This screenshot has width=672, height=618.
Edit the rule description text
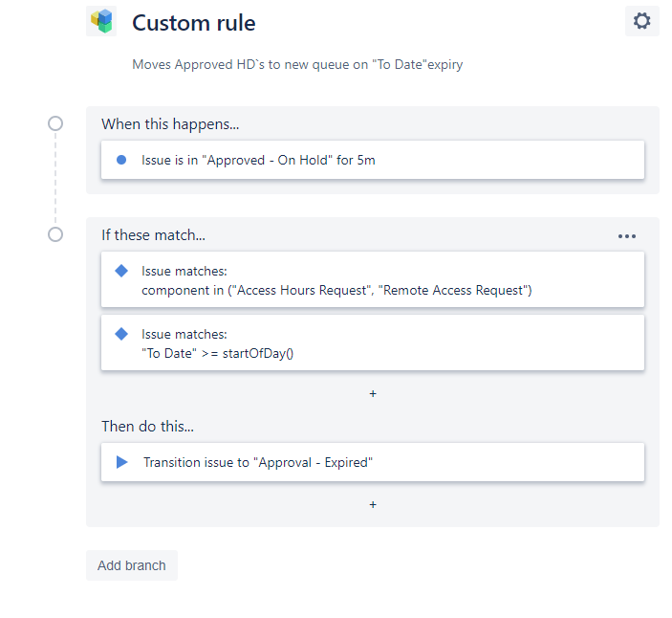[297, 65]
